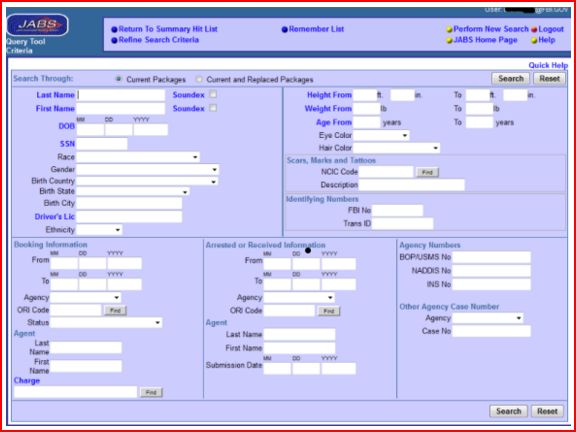Image resolution: width=576 pixels, height=432 pixels.
Task: Go to JABS Home Page
Action: 485,40
